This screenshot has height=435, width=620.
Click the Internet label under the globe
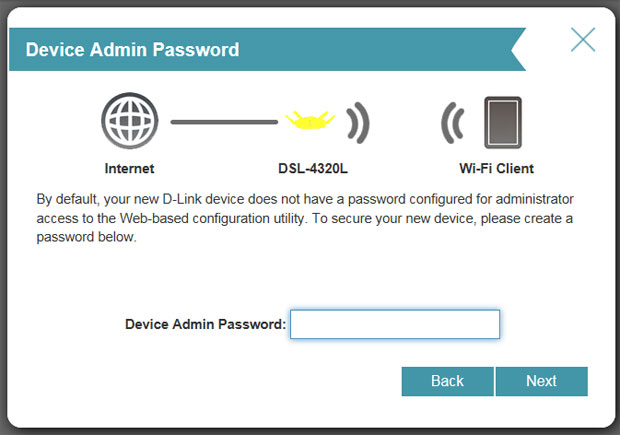(130, 168)
